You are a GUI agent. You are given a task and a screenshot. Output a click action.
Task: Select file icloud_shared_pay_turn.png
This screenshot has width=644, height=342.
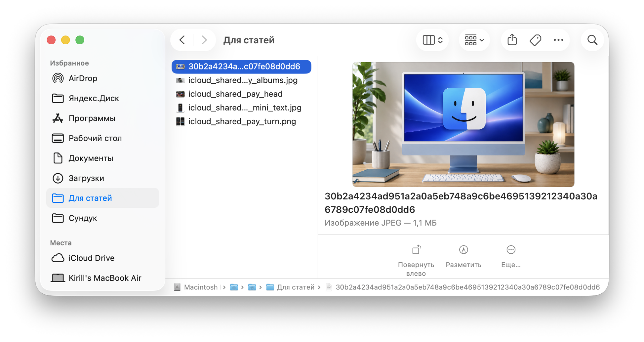coord(241,122)
